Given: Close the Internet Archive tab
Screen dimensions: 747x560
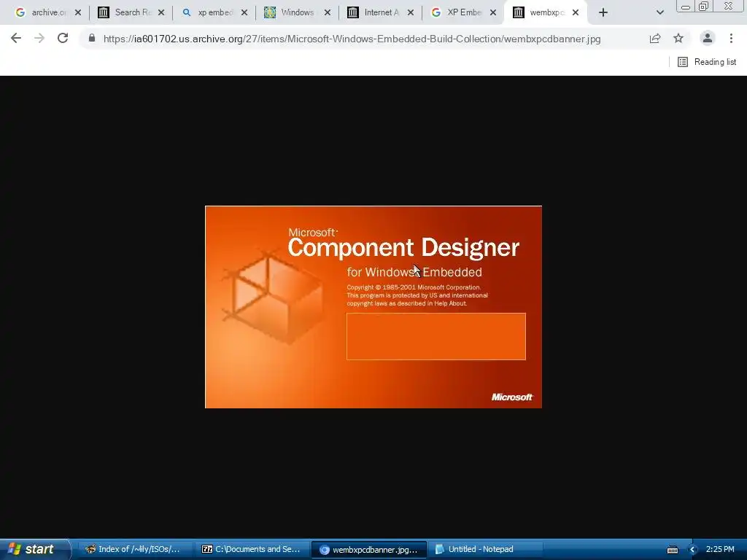Looking at the screenshot, I should (411, 13).
